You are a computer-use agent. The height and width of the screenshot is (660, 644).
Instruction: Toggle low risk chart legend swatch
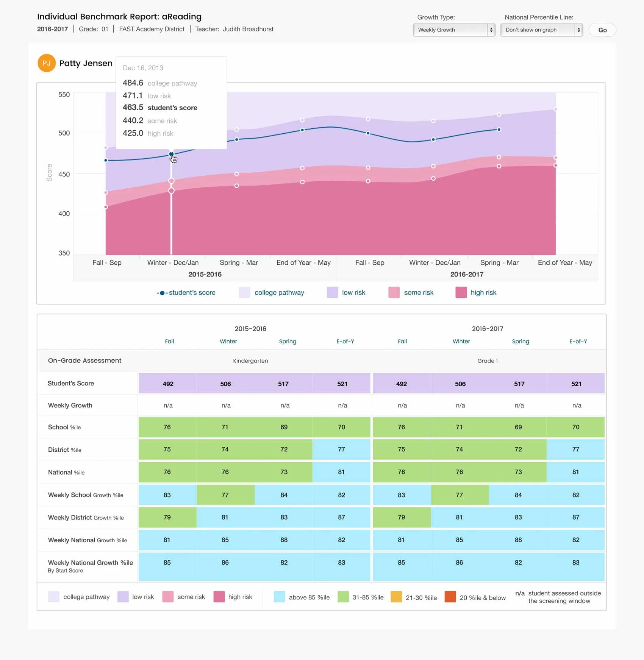pos(332,292)
